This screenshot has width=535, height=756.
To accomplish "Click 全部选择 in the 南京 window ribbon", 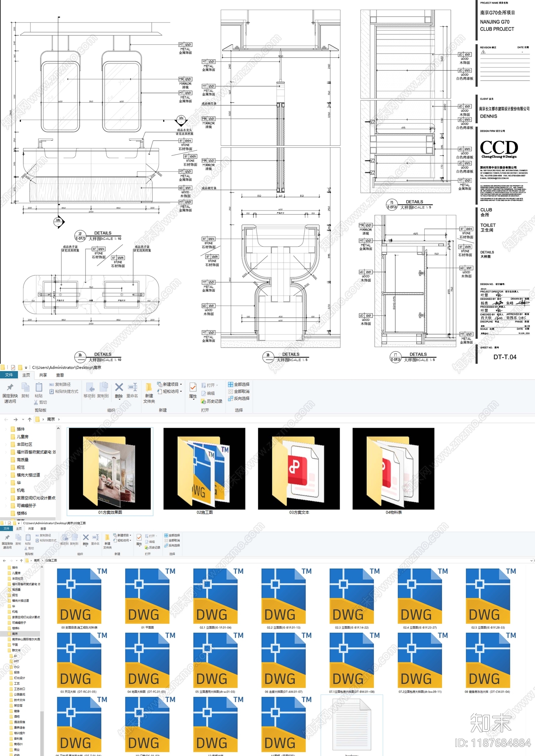I will pyautogui.click(x=239, y=384).
